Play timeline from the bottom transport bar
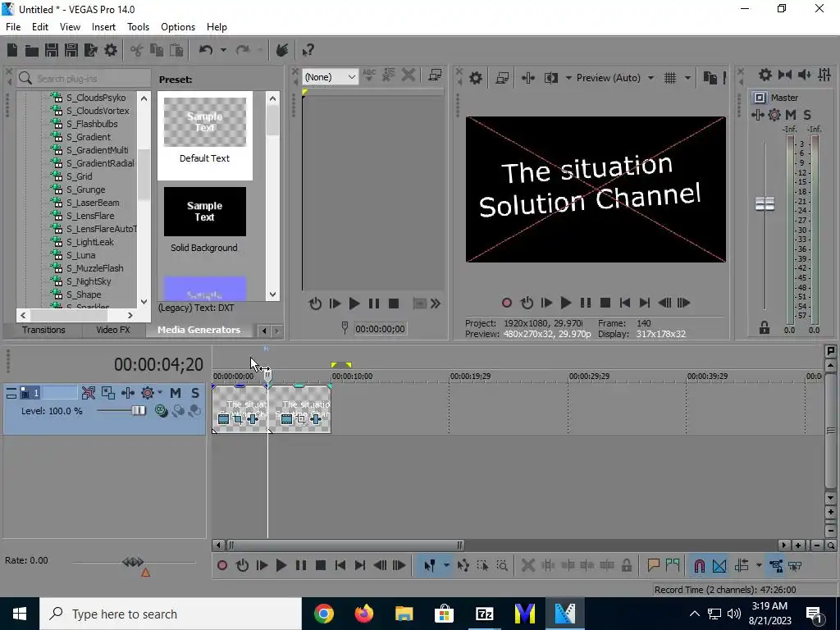The width and height of the screenshot is (840, 630). point(281,566)
